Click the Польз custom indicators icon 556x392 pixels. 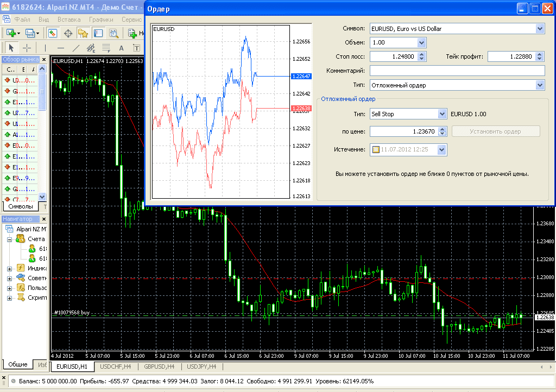click(x=21, y=287)
